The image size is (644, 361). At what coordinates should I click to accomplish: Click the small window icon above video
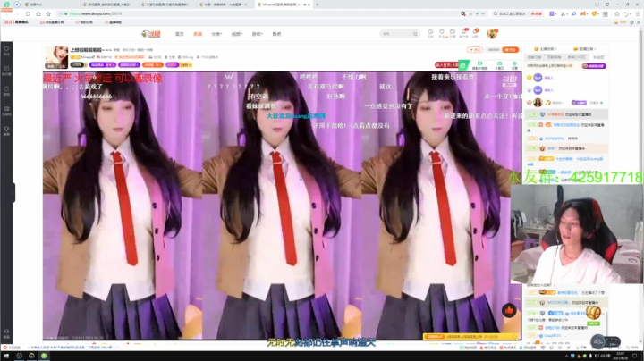click(x=499, y=65)
